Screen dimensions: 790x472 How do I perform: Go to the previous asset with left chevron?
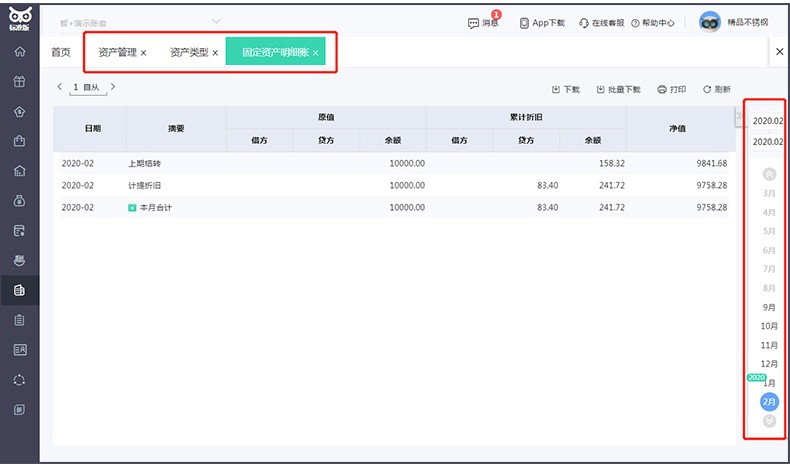pos(59,87)
